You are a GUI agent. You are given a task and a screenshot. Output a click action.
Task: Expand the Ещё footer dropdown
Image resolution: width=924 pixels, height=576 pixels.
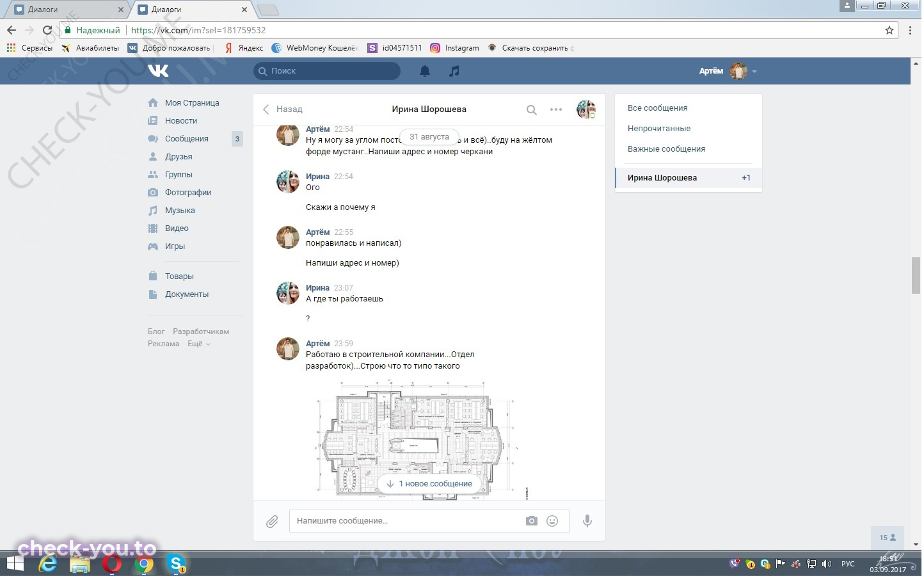[x=198, y=344]
